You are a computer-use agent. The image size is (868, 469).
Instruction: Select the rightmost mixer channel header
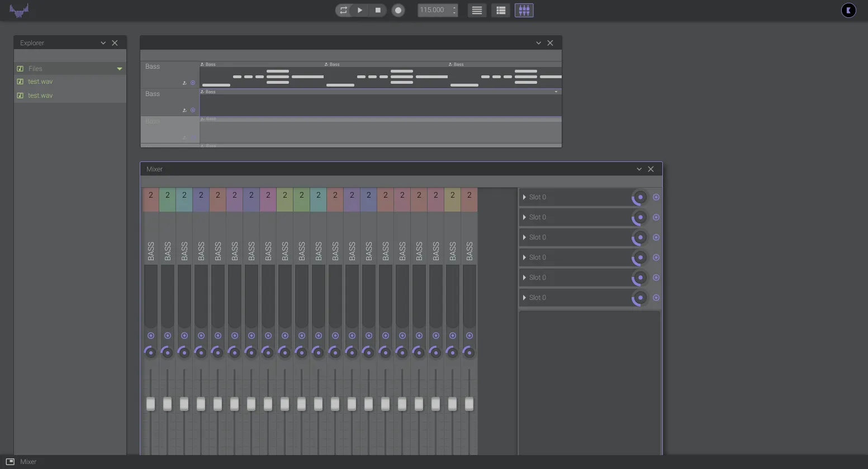pos(469,200)
